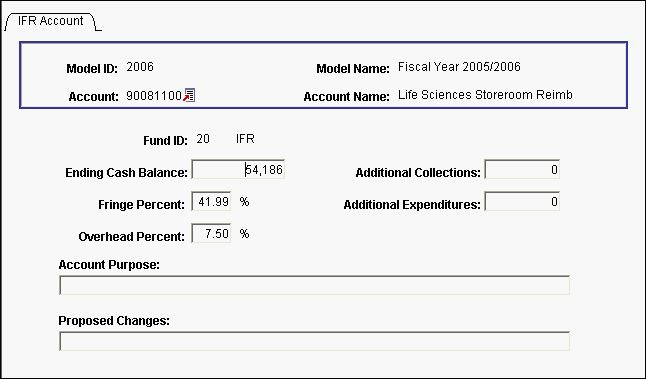Click into the Ending Cash Balance field
The width and height of the screenshot is (646, 379).
click(x=238, y=169)
